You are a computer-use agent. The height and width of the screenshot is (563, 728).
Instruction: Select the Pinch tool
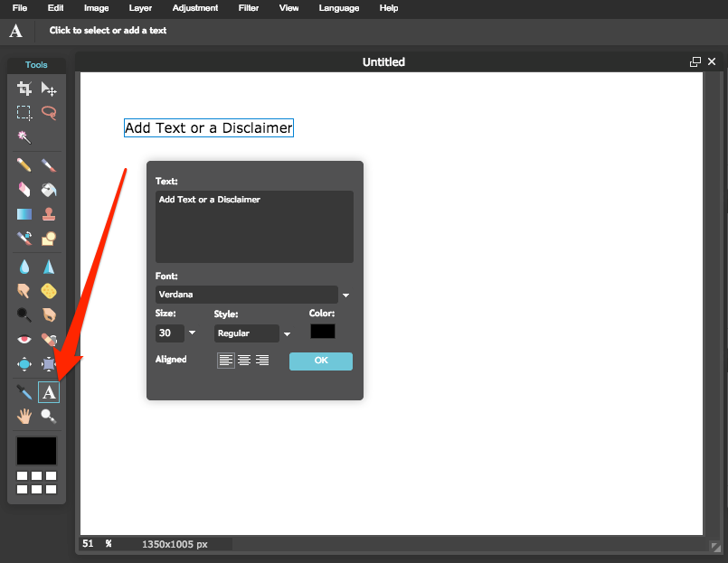[49, 364]
